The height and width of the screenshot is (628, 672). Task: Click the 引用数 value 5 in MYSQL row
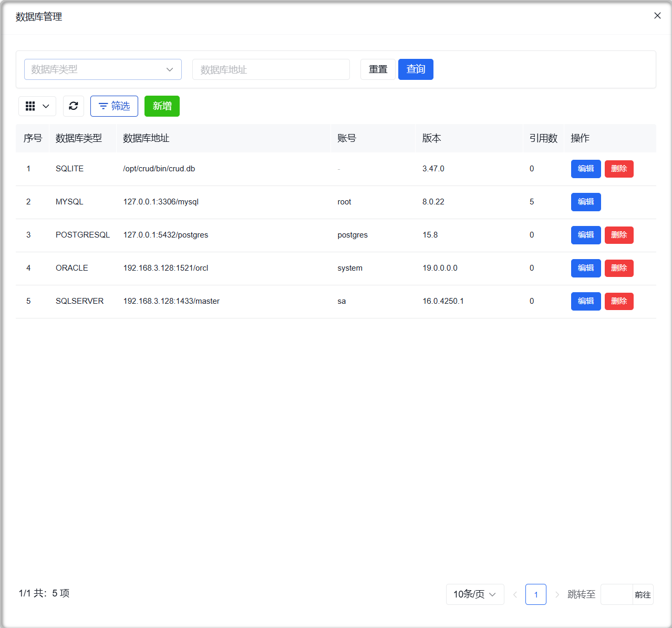click(532, 202)
